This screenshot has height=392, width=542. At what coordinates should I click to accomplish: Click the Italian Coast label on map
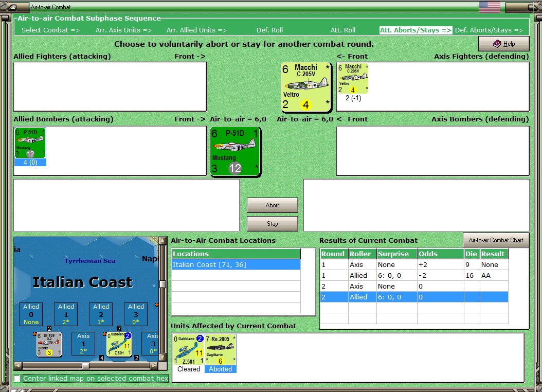click(x=83, y=282)
